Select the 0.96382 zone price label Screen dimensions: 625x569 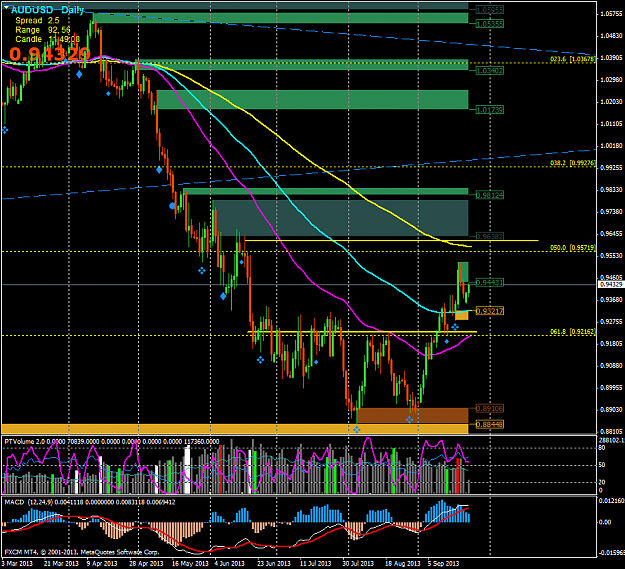click(x=490, y=236)
